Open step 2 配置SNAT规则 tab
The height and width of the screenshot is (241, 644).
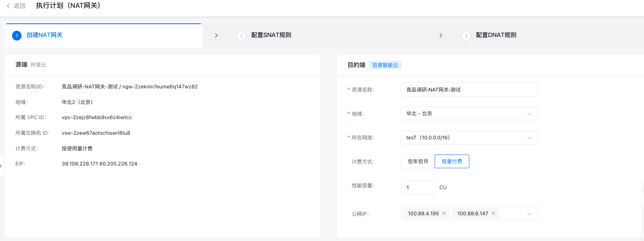pos(271,35)
